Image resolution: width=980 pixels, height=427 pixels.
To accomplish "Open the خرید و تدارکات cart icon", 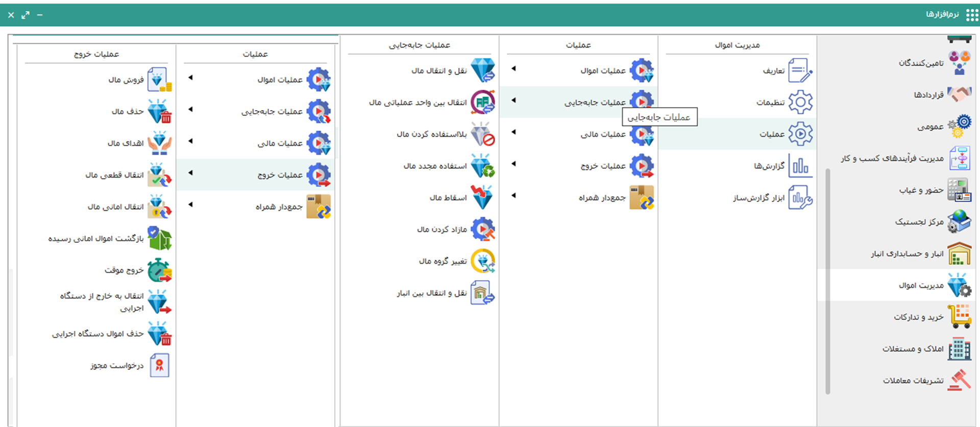I will (959, 317).
